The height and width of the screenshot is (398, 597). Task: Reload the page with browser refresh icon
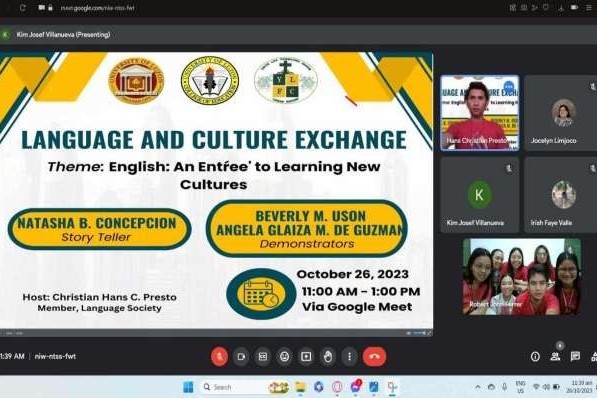(x=22, y=8)
